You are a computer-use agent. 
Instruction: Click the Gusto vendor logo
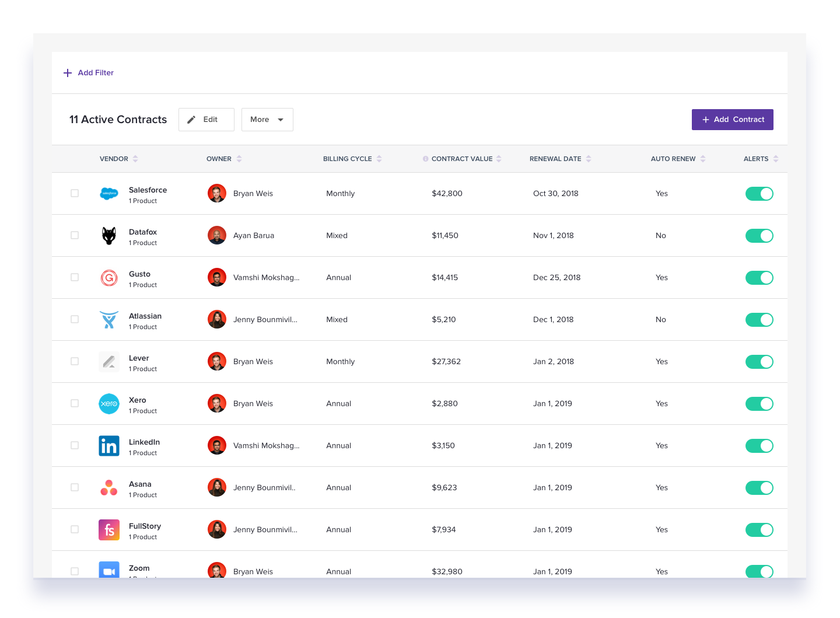[109, 278]
